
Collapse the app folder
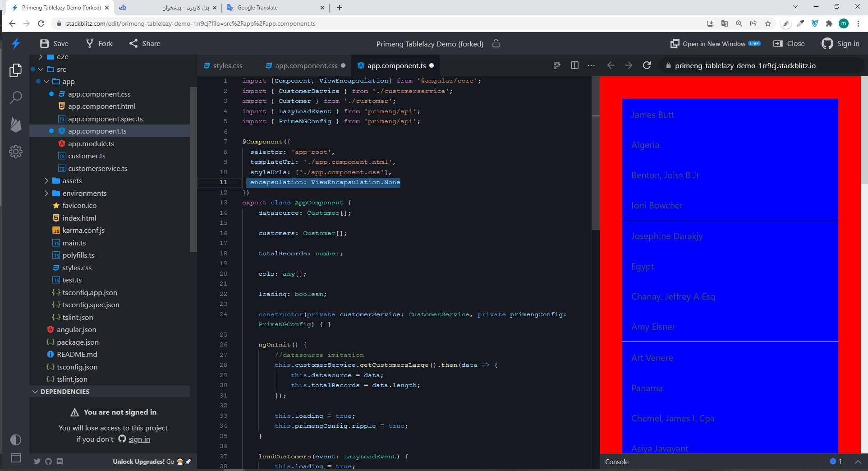pos(46,82)
